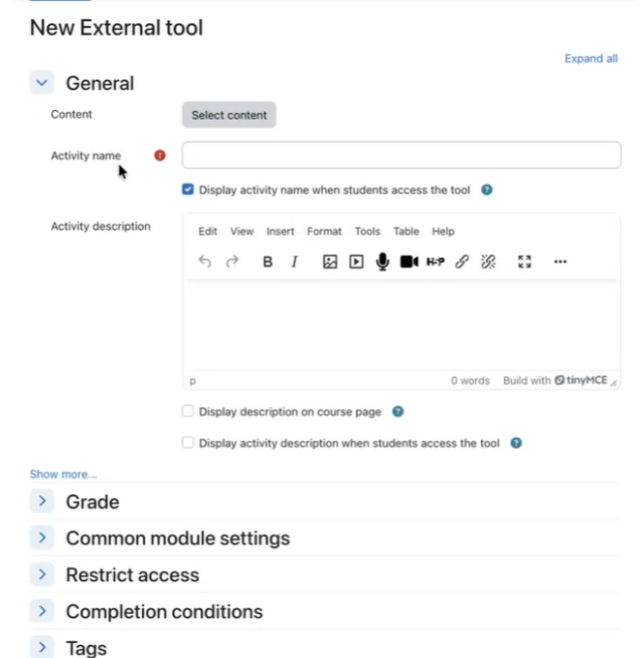Click the Expand all link

(x=591, y=58)
